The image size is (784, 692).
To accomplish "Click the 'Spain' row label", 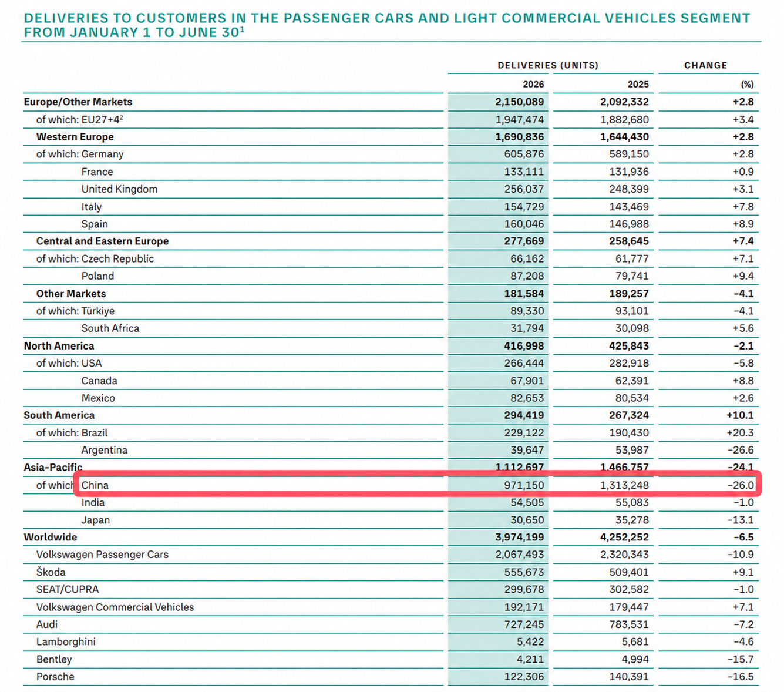I will pos(95,224).
